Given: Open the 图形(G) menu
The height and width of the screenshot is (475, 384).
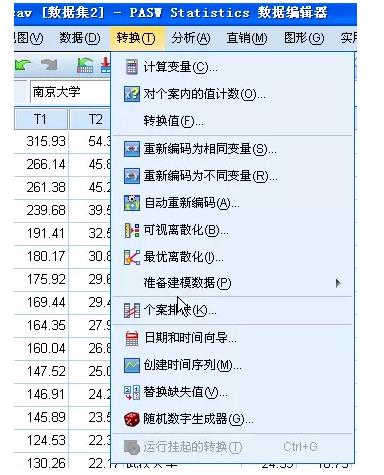Looking at the screenshot, I should (304, 38).
